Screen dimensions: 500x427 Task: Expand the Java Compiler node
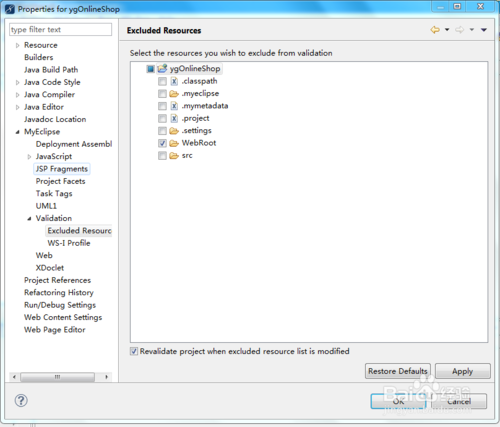[18, 95]
